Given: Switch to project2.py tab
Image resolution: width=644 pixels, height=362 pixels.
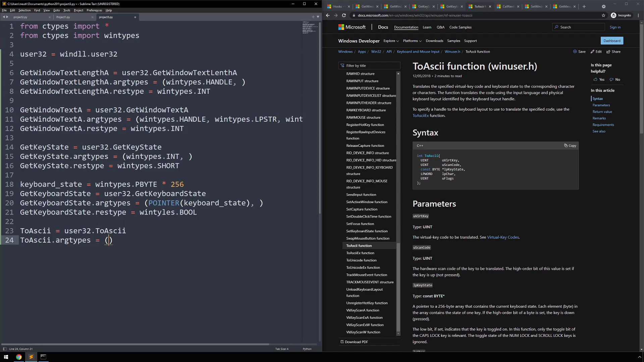Looking at the screenshot, I should pyautogui.click(x=20, y=17).
